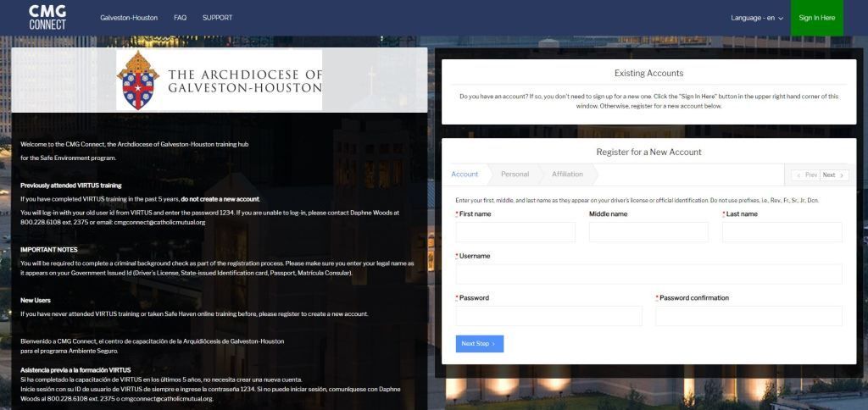Focus the First name field
Screen dimensions: 868x410
coord(515,232)
